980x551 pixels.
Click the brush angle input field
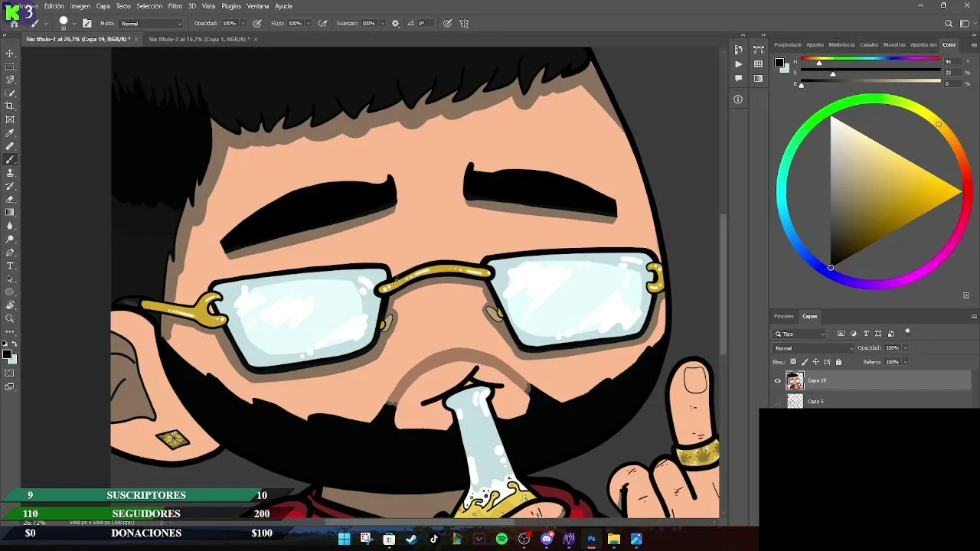tap(426, 24)
